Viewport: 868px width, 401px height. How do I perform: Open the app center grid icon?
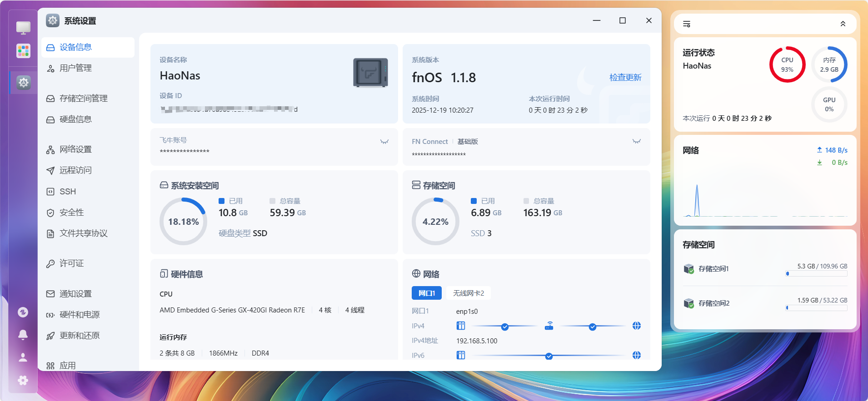pos(23,50)
